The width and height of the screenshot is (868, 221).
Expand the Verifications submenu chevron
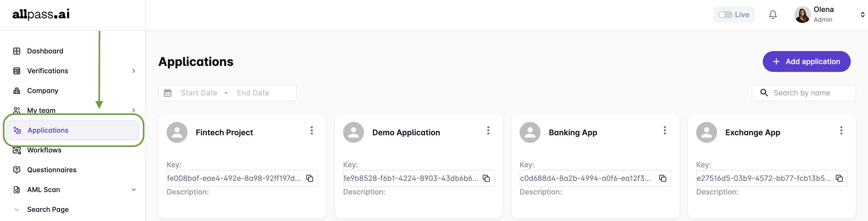pyautogui.click(x=134, y=71)
